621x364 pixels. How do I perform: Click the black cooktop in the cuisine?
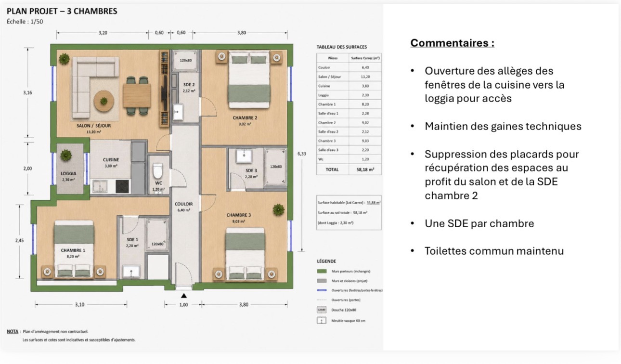click(122, 187)
